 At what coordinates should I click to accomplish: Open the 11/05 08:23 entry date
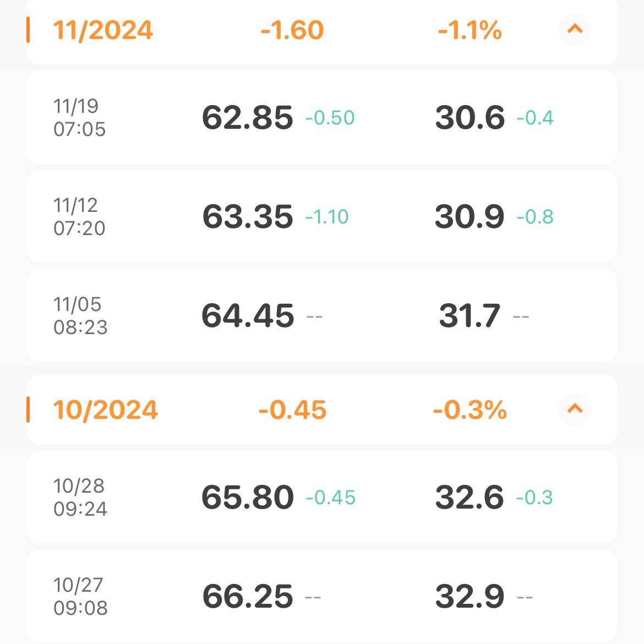click(x=80, y=315)
